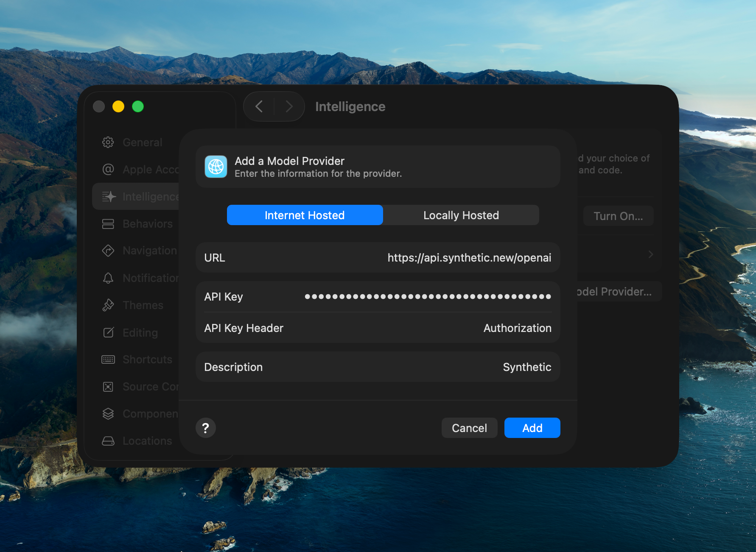Click the Turn On button for Intelligence
Screen dimensions: 756x552
pos(618,216)
